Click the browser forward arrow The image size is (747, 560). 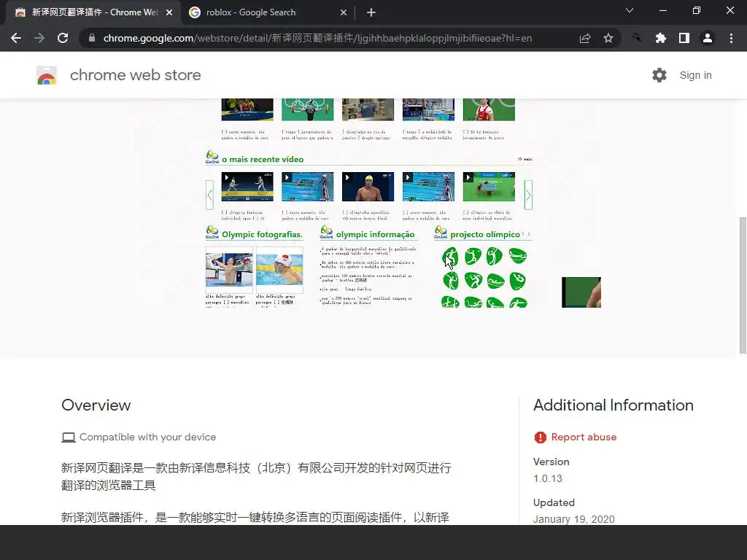pos(39,38)
